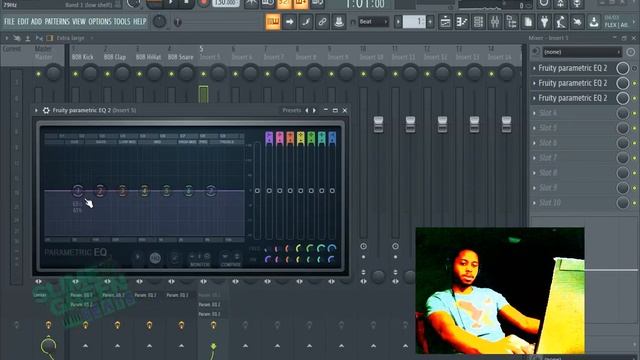Click EQ band 1 level slider handle
640x360 pixels.
[x=269, y=191]
